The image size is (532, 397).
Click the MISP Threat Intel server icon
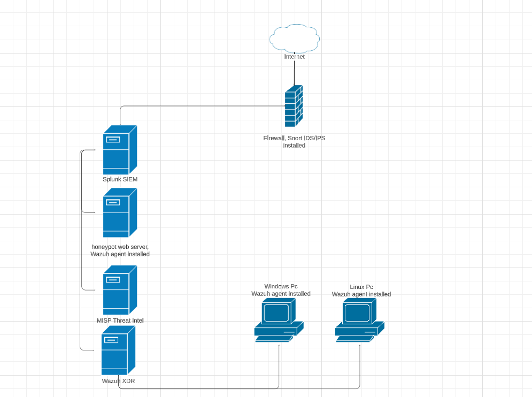tap(120, 290)
